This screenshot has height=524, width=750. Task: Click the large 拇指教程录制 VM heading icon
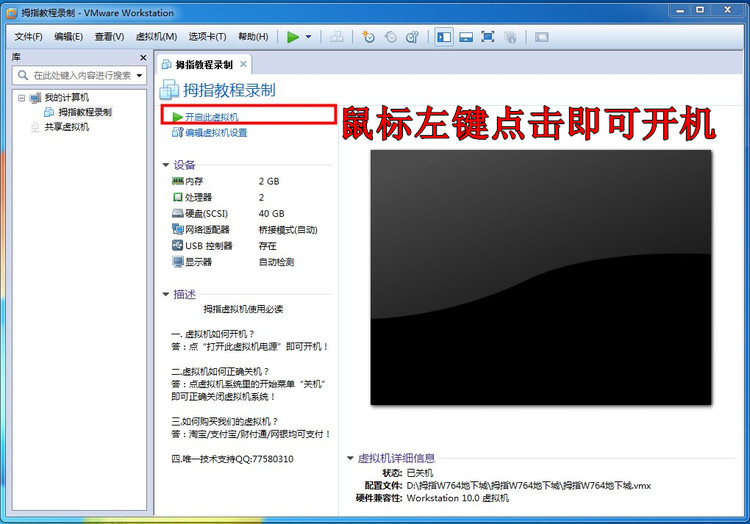tap(169, 90)
